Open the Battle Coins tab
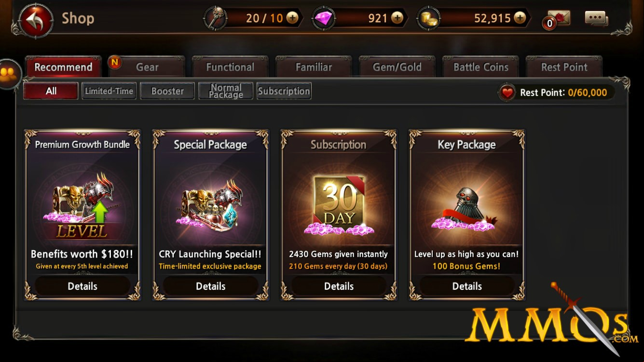Viewport: 644px width, 362px height. 480,67
